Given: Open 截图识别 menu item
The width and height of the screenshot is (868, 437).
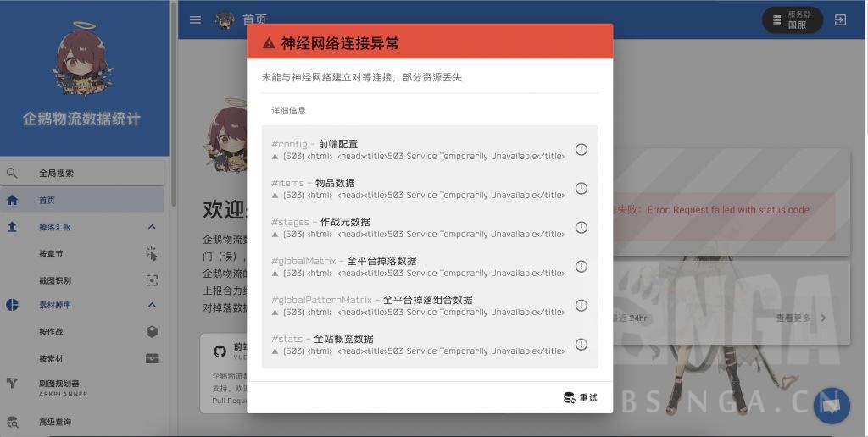Looking at the screenshot, I should click(x=82, y=280).
